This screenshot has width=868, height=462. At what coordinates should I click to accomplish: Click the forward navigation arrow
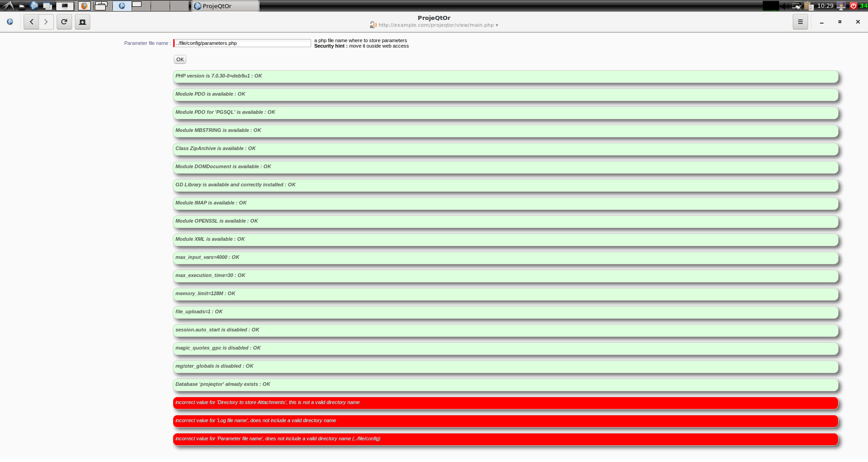click(46, 22)
